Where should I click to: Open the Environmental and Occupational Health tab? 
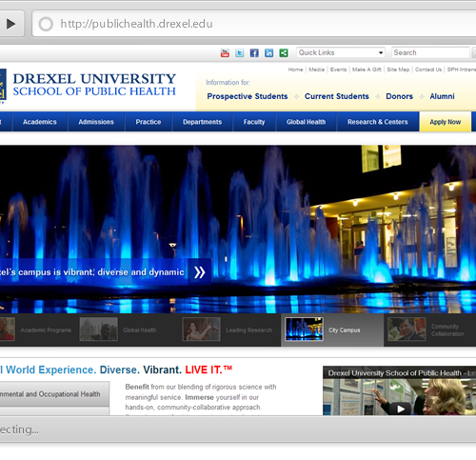pos(54,394)
